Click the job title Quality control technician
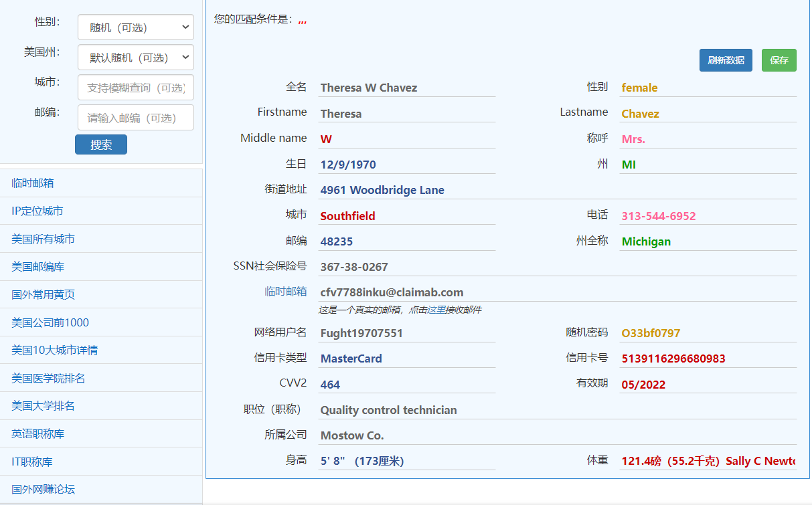812x505 pixels. [x=557, y=410]
